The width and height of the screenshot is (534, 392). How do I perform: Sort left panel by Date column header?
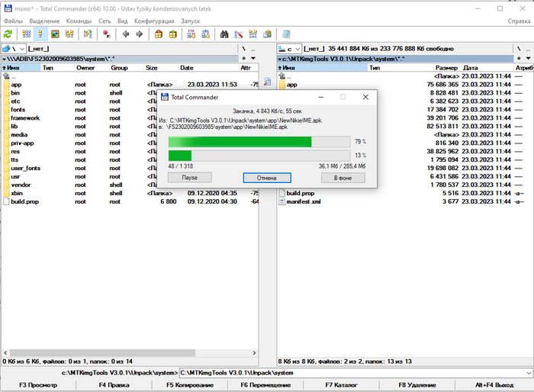pyautogui.click(x=208, y=68)
